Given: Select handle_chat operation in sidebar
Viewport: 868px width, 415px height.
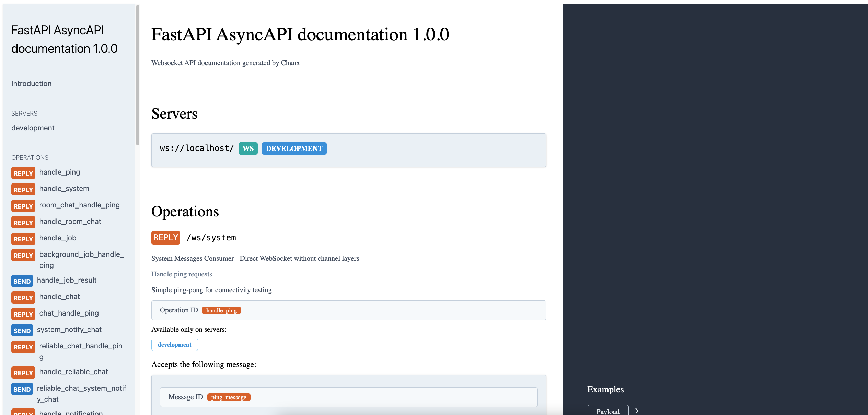Looking at the screenshot, I should click(x=59, y=297).
